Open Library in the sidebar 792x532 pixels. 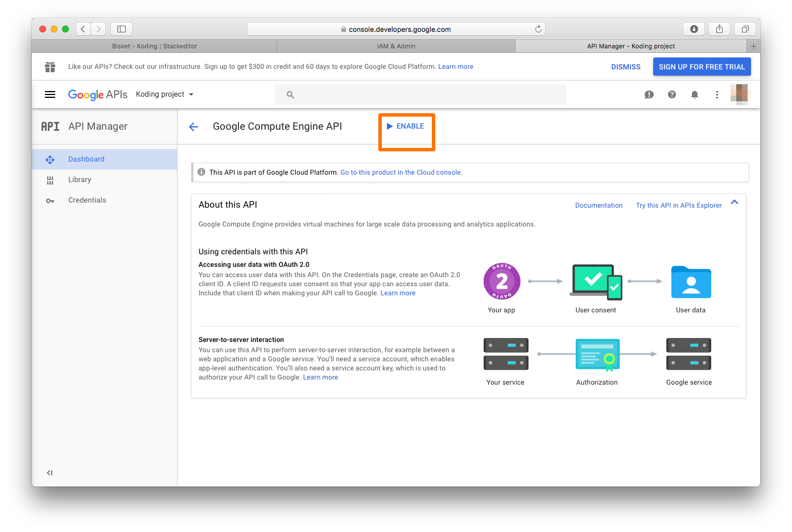click(105, 180)
